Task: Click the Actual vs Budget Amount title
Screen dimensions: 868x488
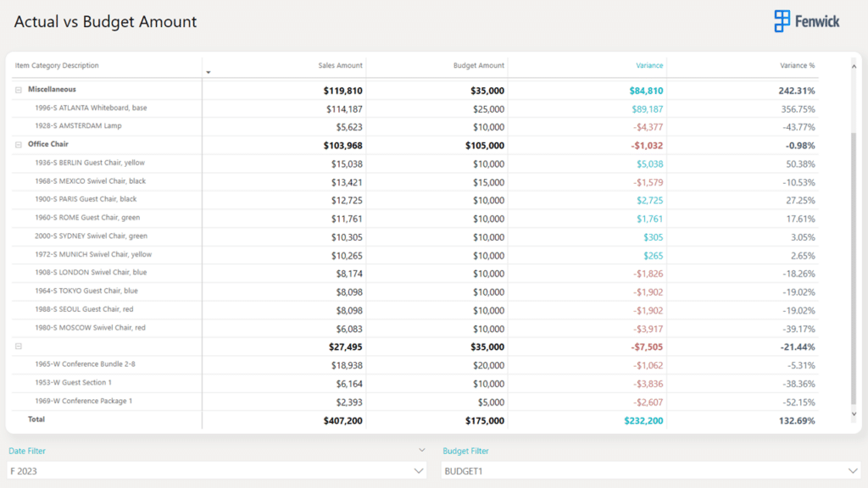Action: [104, 22]
